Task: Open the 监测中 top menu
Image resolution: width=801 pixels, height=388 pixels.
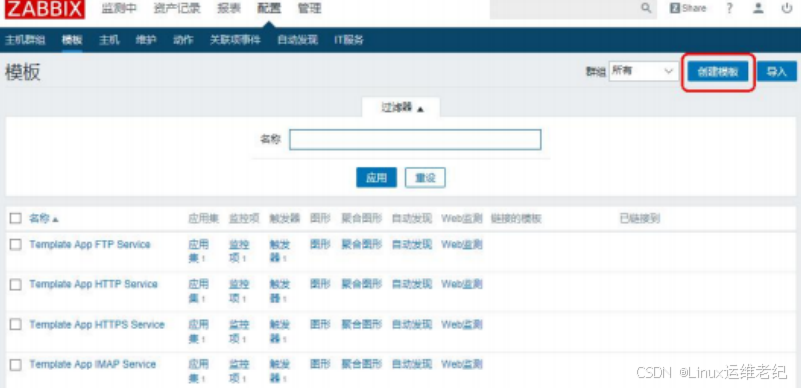Action: pyautogui.click(x=119, y=9)
